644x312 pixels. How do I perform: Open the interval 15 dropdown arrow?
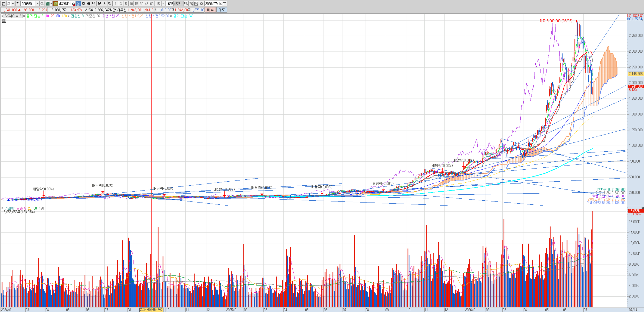point(163,4)
